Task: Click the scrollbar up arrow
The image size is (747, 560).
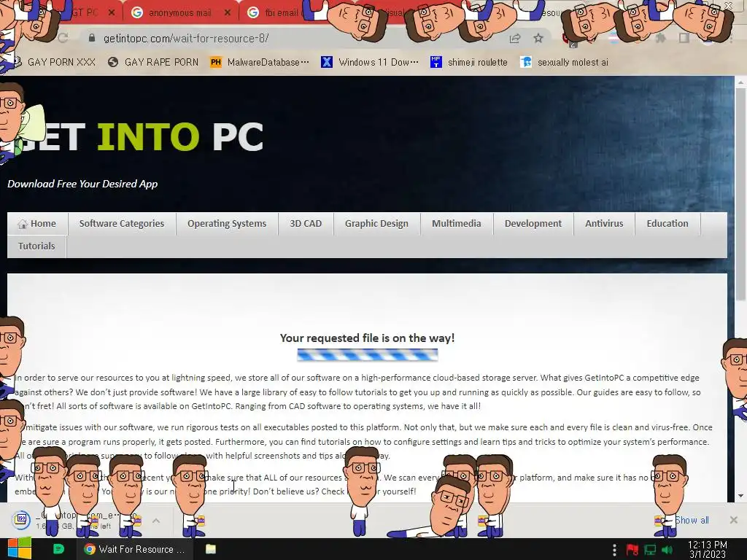Action: click(740, 82)
